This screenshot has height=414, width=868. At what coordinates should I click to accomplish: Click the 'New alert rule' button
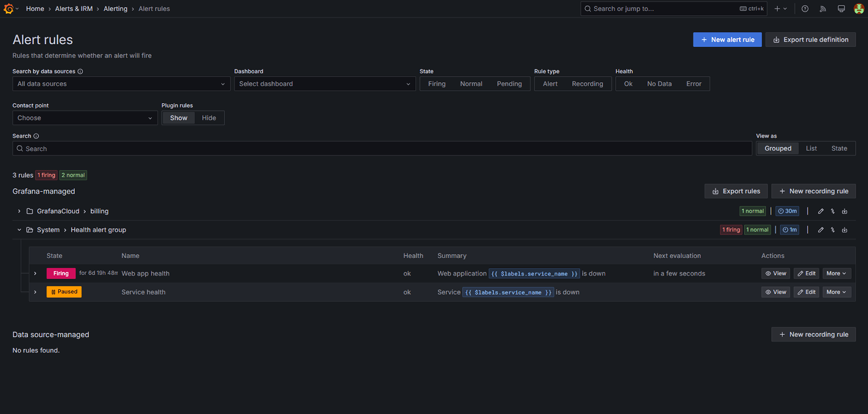(x=727, y=39)
